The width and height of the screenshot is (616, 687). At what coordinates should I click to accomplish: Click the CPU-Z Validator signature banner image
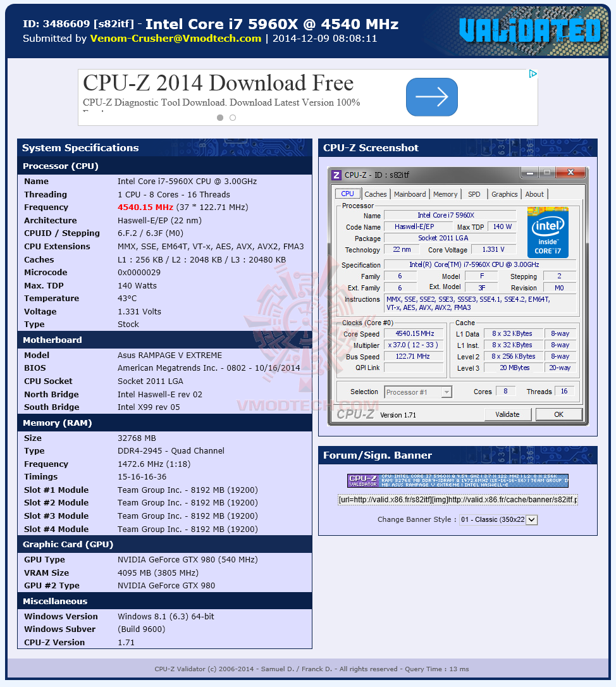(x=458, y=481)
